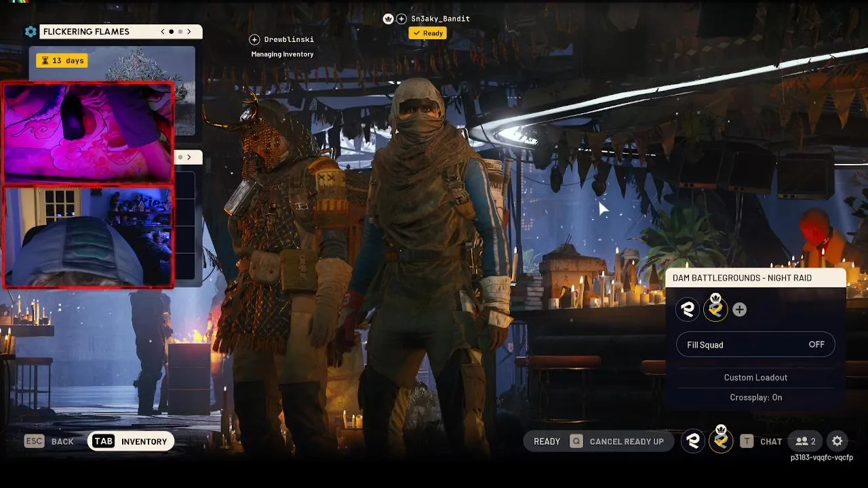Open Dam Battlegrounds - Night Raid header
Image resolution: width=868 pixels, height=488 pixels.
[755, 278]
